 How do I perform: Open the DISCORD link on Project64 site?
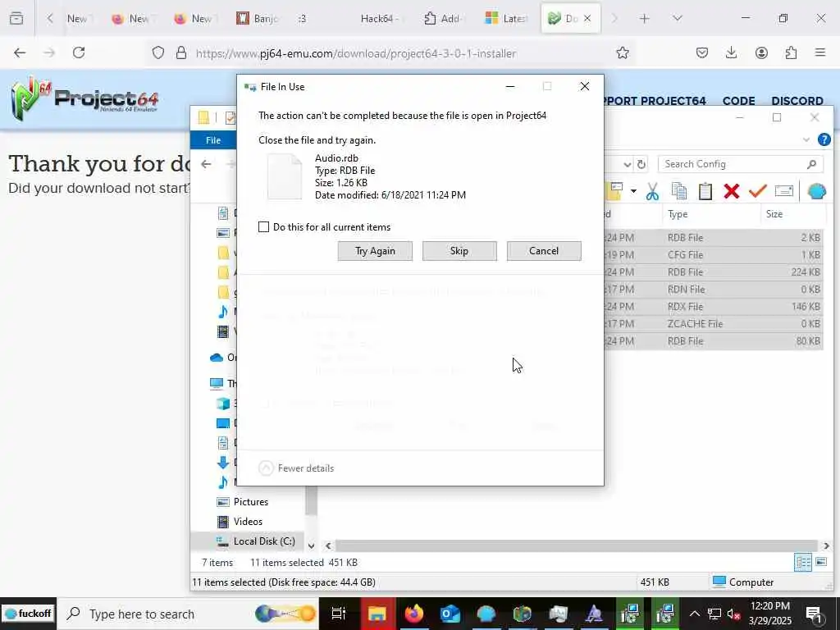(x=797, y=101)
